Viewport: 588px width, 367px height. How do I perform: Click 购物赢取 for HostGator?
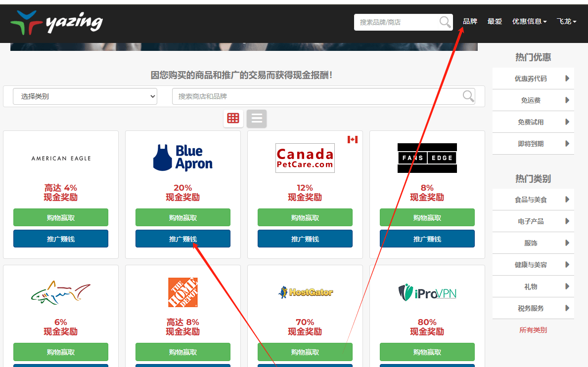[305, 352]
